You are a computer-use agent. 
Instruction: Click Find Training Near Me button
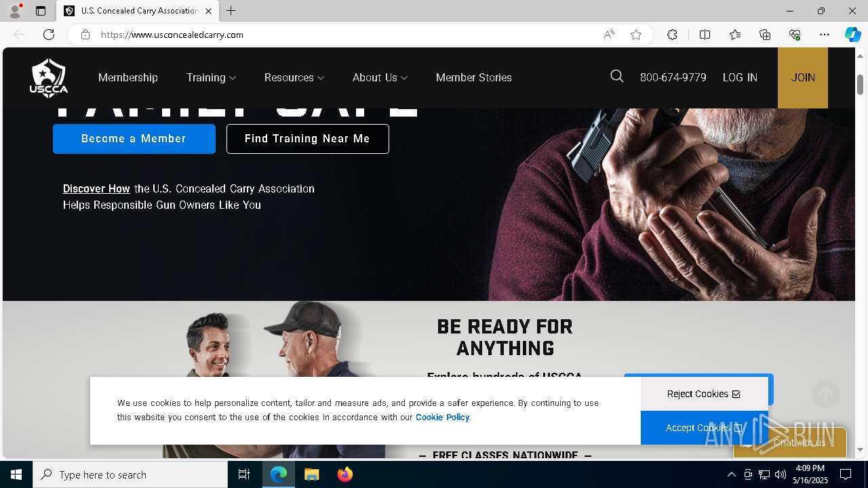(x=308, y=138)
